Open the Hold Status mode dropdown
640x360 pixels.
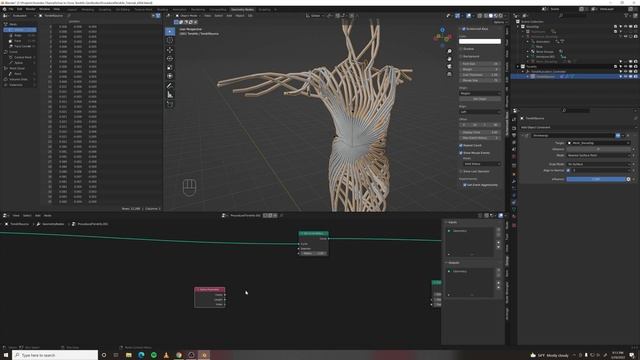tap(482, 164)
